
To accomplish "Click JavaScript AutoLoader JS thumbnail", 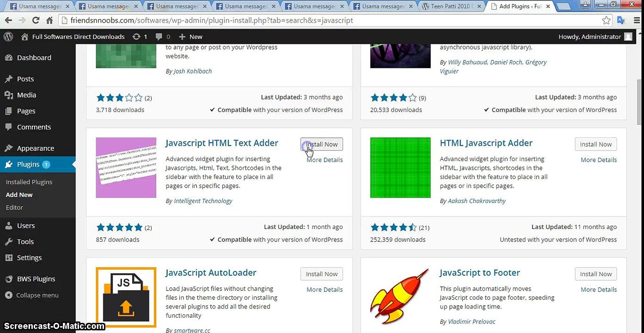I will click(x=126, y=297).
